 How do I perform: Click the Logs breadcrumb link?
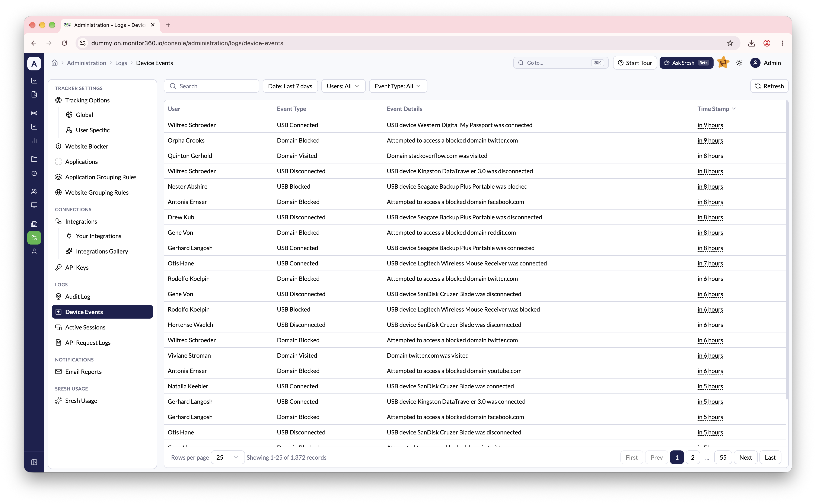coord(121,63)
